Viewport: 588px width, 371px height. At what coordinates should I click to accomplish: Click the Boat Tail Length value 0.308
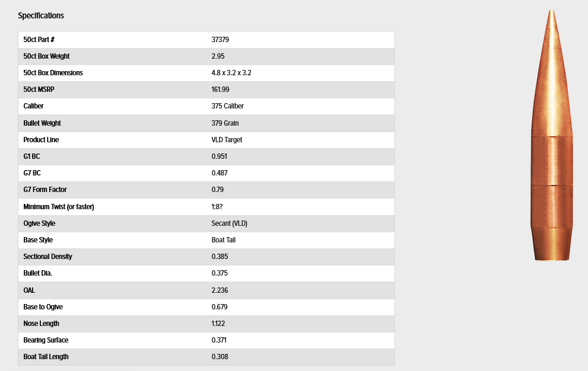point(220,357)
